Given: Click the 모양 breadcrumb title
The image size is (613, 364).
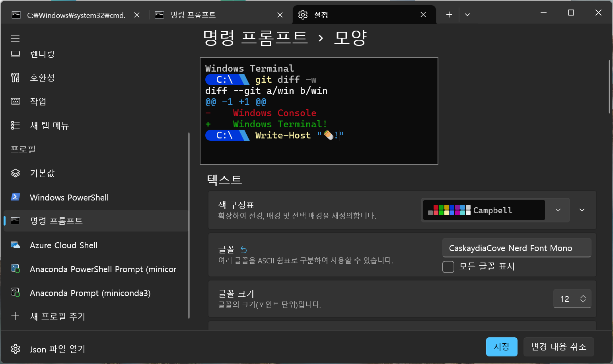Looking at the screenshot, I should [x=350, y=38].
